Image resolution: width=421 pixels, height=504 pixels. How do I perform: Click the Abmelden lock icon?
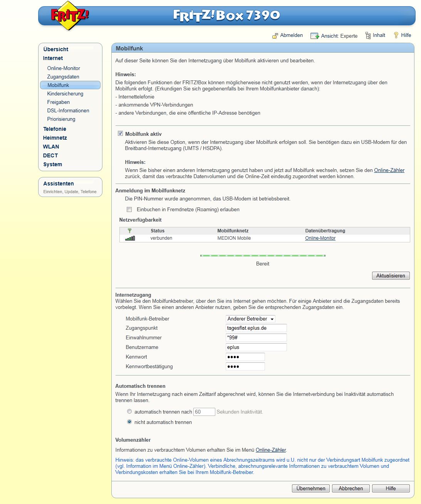(x=275, y=36)
